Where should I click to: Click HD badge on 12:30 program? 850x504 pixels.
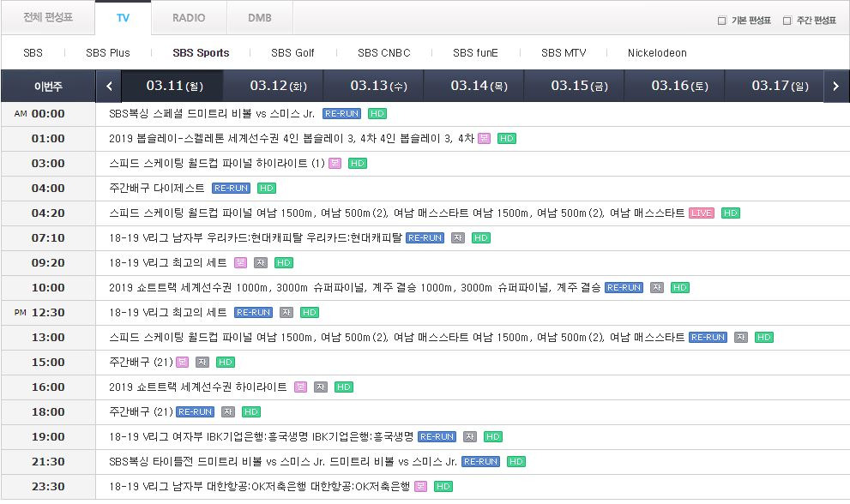310,313
